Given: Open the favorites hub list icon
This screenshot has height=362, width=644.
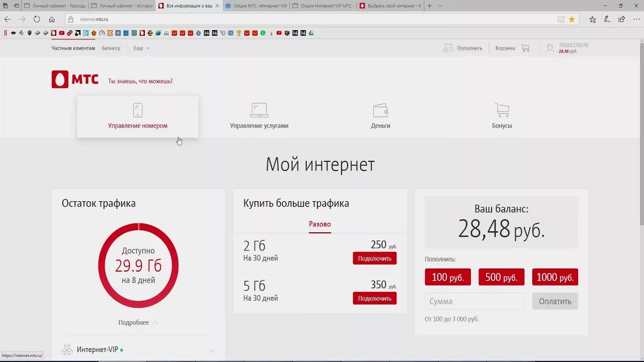Looking at the screenshot, I should coord(592,19).
